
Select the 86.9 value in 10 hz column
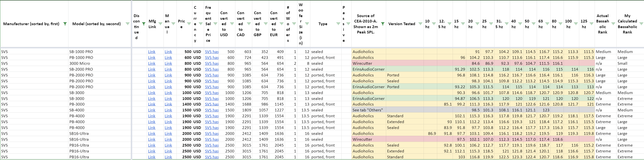(x=430, y=134)
